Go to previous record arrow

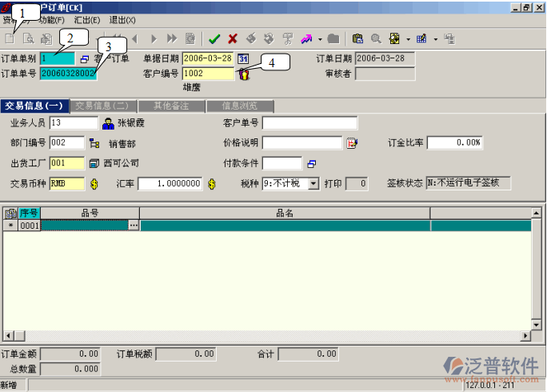[x=135, y=38]
